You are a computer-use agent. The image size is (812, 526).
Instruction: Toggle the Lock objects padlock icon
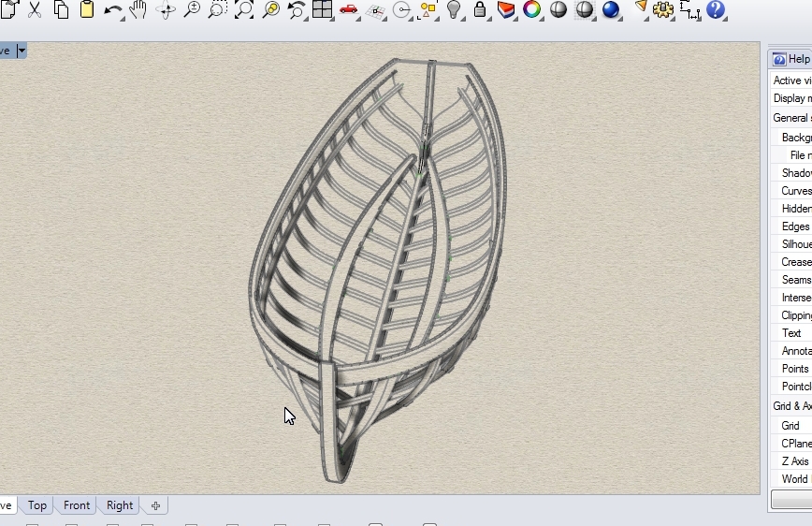[x=480, y=10]
